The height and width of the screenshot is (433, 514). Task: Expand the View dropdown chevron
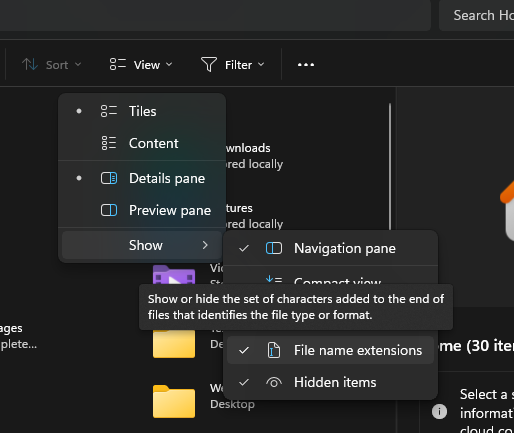click(x=169, y=64)
